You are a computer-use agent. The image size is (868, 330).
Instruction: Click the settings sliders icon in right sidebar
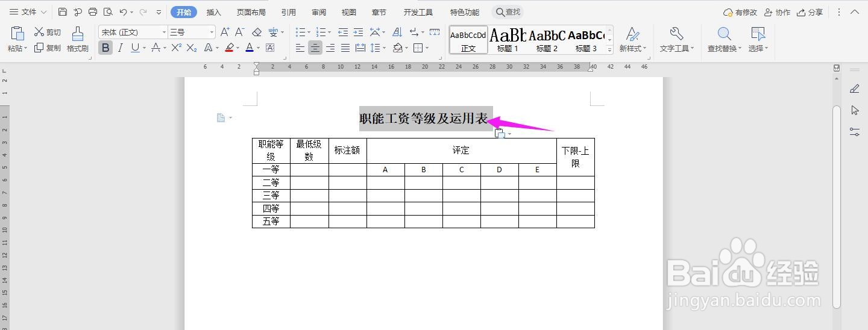(855, 131)
